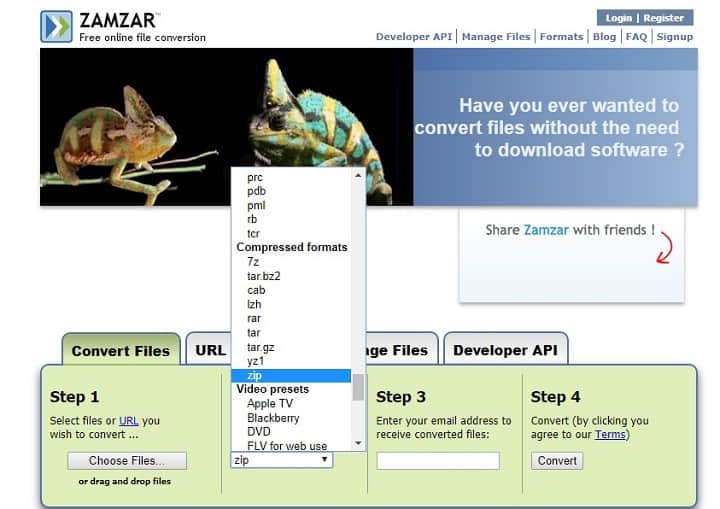
Task: Open the FAQ link
Action: [636, 37]
